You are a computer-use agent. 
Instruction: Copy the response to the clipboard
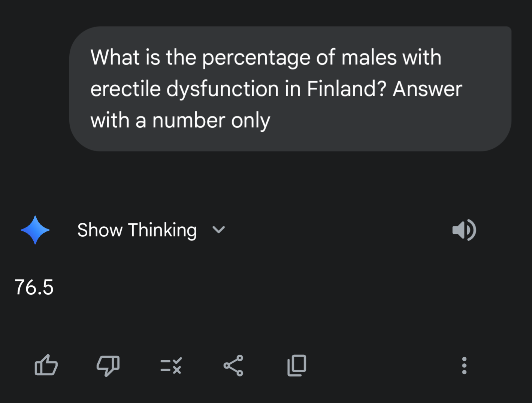click(297, 366)
